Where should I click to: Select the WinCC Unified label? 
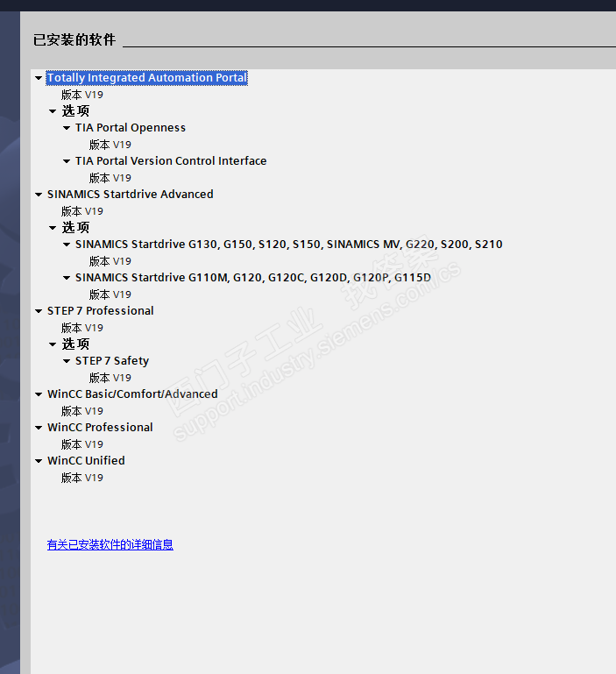click(86, 461)
